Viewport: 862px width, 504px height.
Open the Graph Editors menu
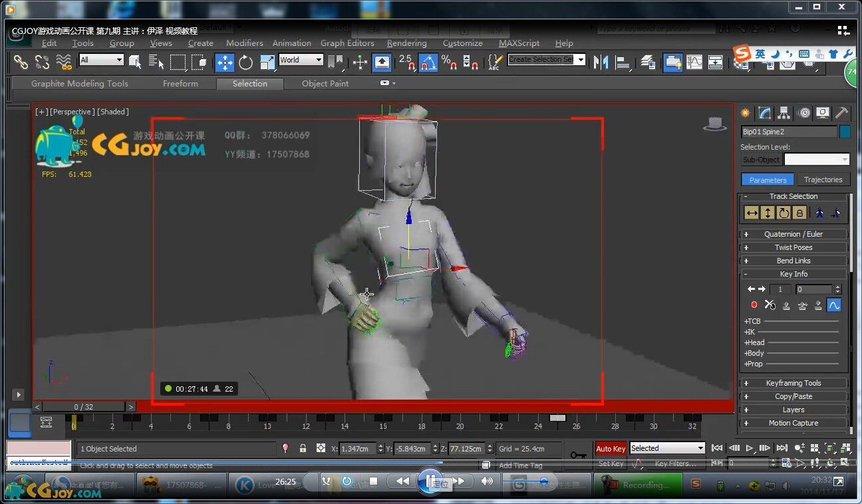347,43
